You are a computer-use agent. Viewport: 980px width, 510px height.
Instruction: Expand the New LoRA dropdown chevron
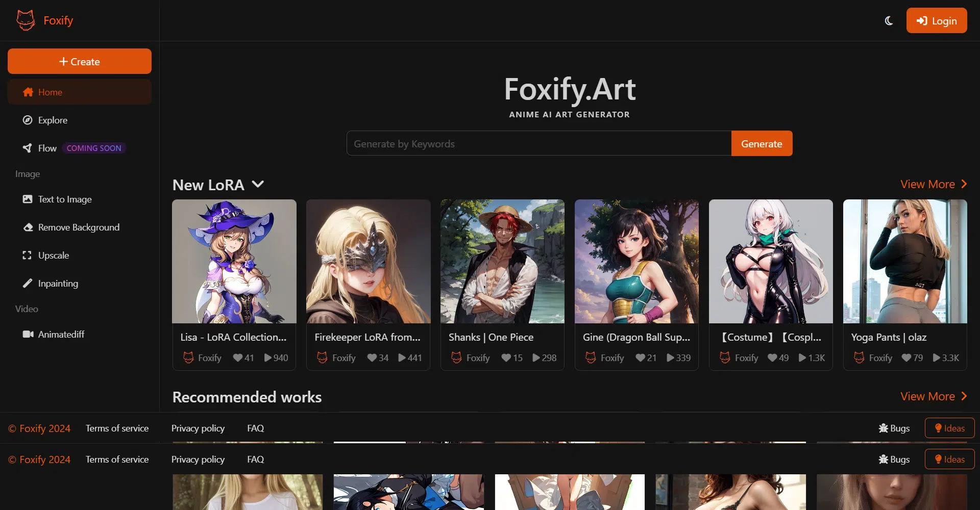[258, 185]
